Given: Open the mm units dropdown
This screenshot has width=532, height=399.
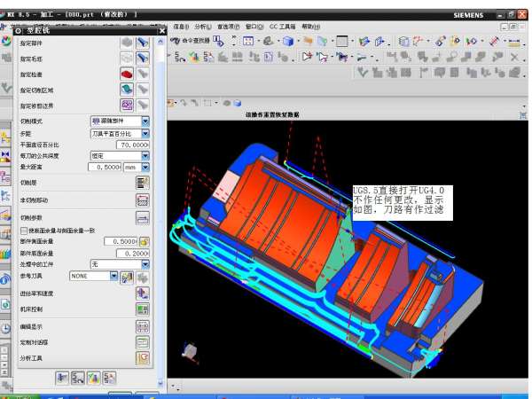Looking at the screenshot, I should coord(145,167).
